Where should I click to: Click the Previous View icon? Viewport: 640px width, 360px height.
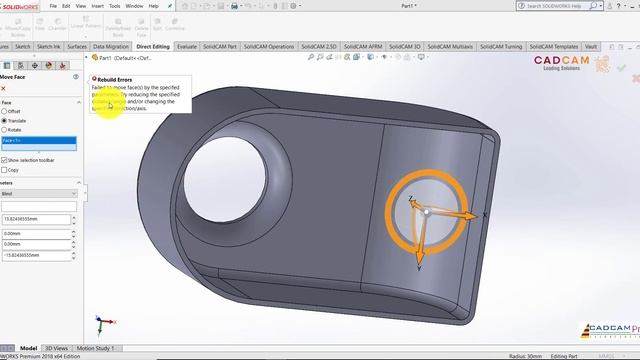point(329,57)
